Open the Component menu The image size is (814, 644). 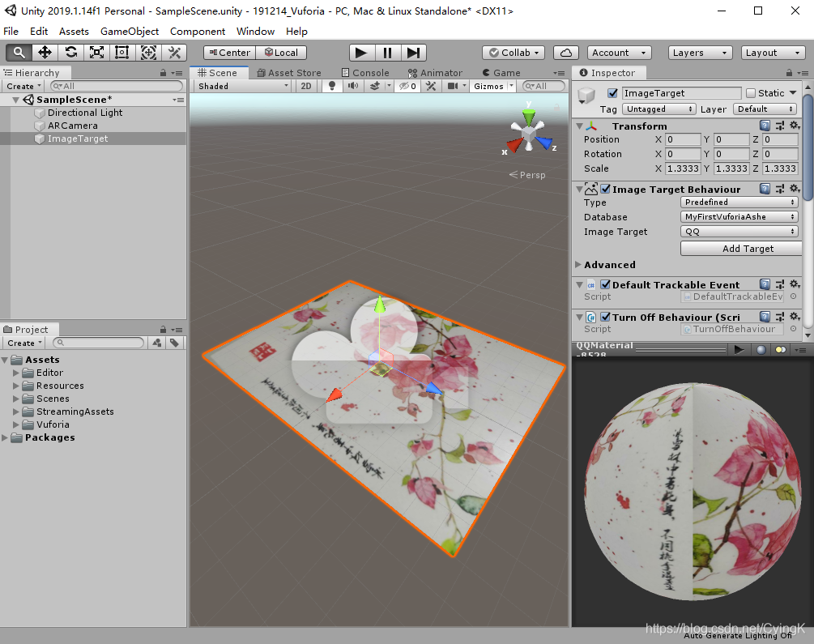tap(198, 31)
